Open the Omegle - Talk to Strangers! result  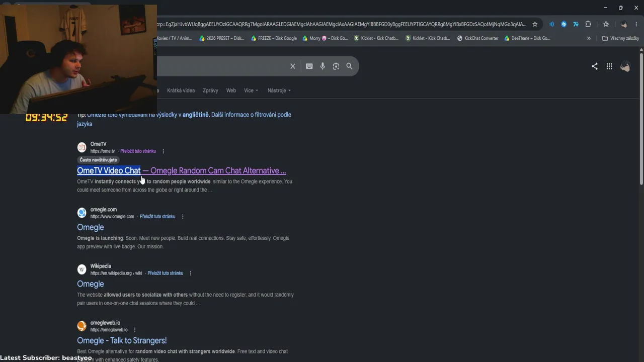pyautogui.click(x=122, y=340)
